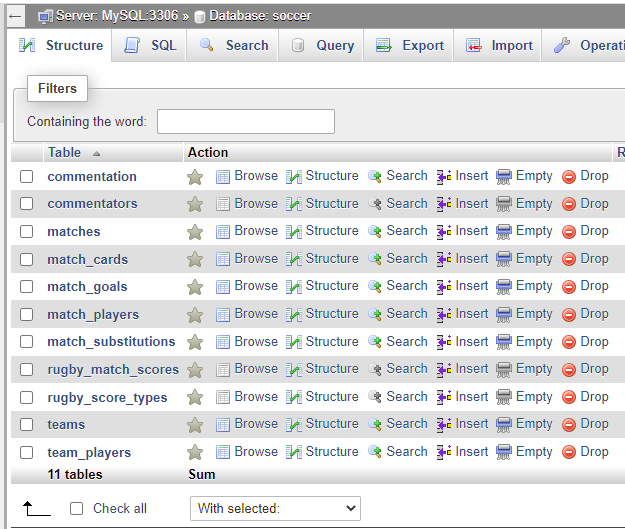Image resolution: width=625 pixels, height=529 pixels.
Task: Tick the checkbox for commentators table
Action: click(27, 204)
